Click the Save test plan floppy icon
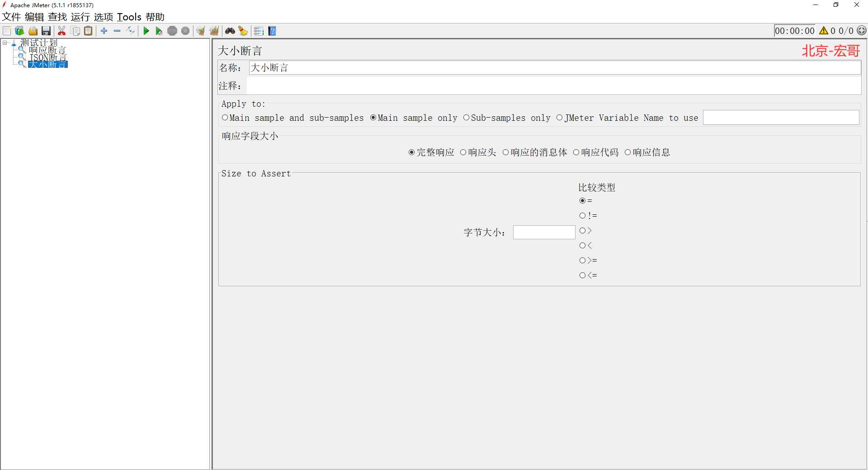 (x=46, y=31)
